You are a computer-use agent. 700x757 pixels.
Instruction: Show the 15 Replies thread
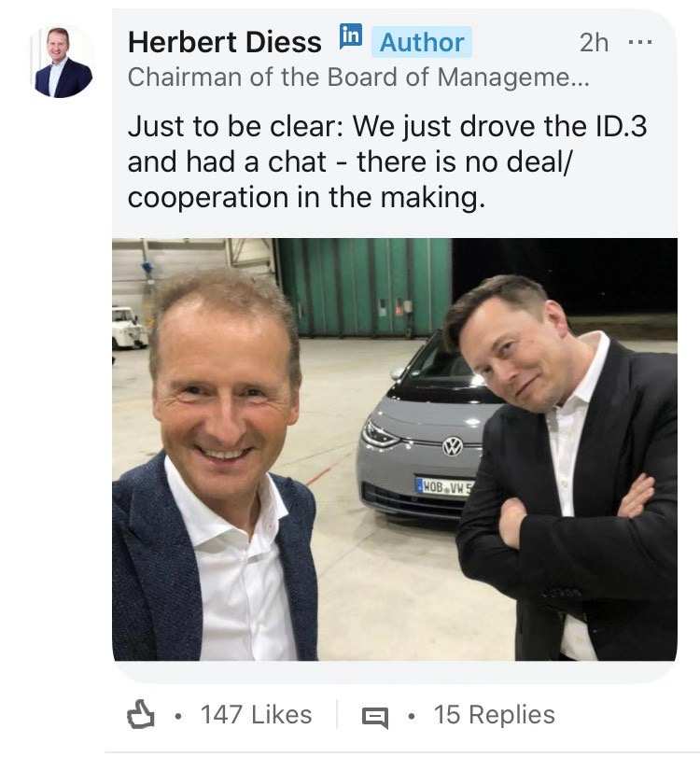click(x=494, y=715)
